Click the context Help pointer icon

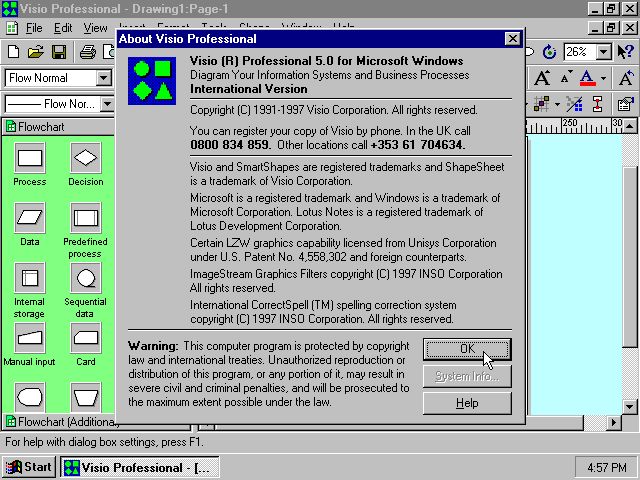(625, 52)
